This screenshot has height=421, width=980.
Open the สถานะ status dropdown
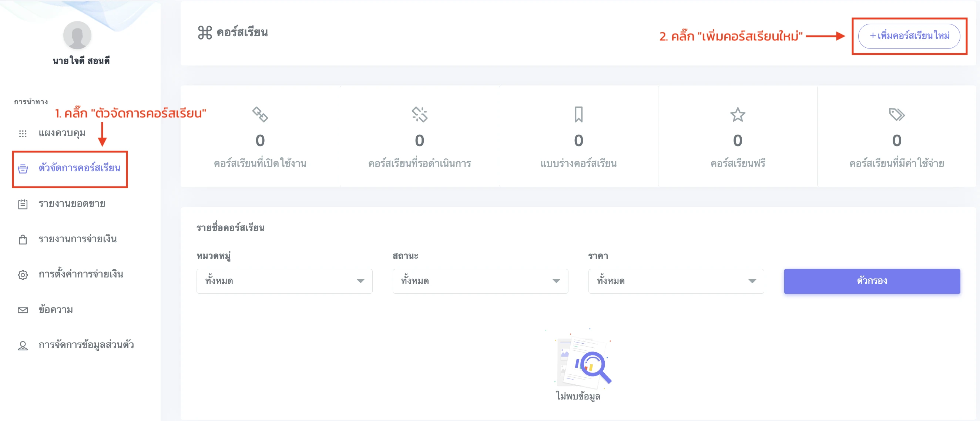click(x=480, y=281)
